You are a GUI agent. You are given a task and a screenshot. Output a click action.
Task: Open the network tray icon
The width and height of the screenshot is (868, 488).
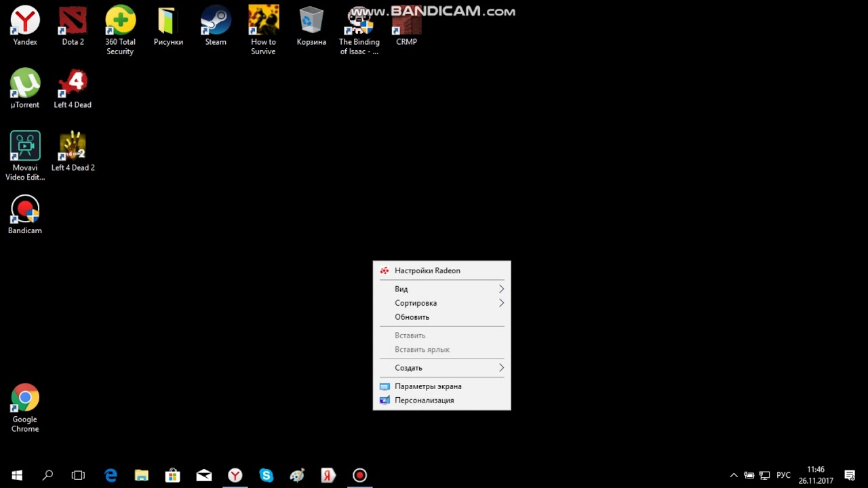click(x=765, y=475)
